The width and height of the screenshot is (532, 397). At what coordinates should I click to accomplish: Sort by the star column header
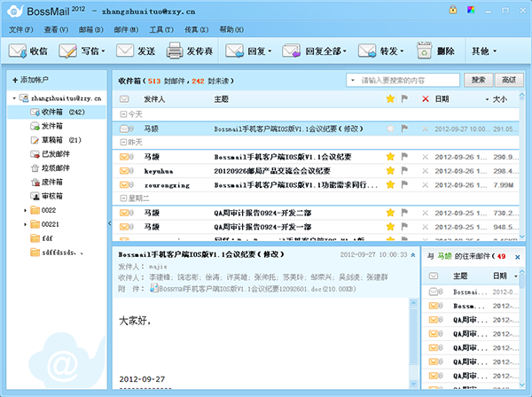click(x=390, y=98)
